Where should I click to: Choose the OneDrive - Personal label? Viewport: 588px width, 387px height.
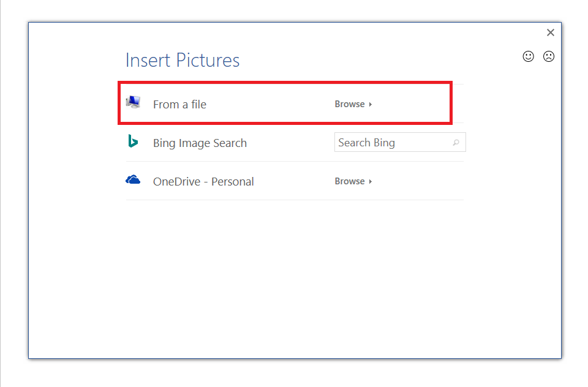203,181
